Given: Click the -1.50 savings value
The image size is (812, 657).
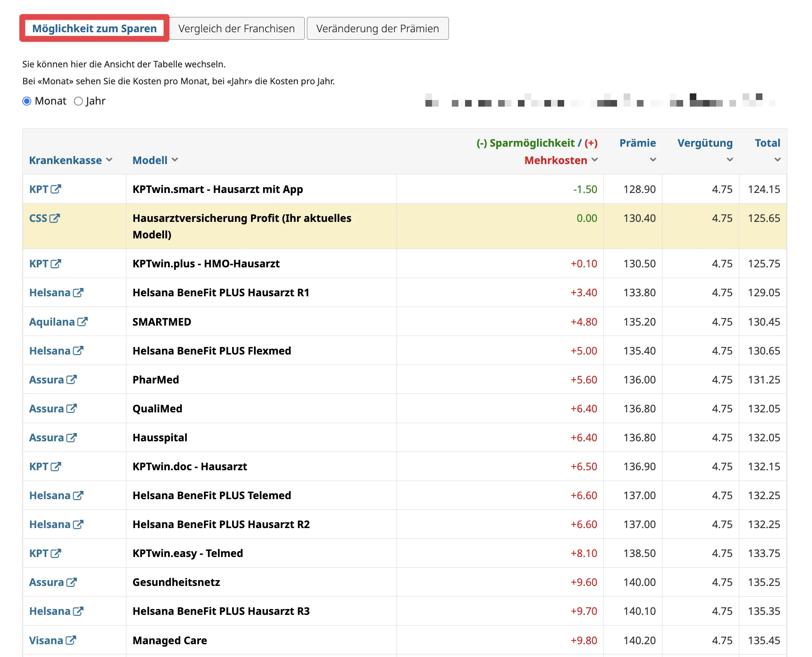Looking at the screenshot, I should (585, 189).
